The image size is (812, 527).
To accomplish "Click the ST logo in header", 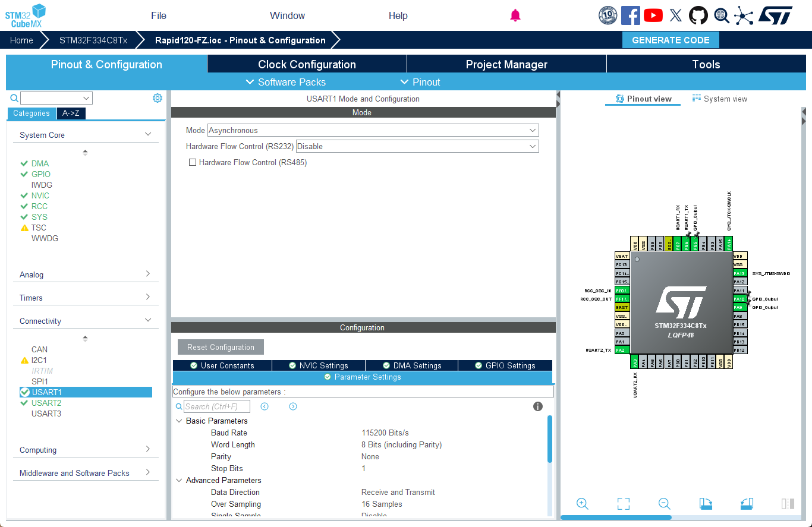I will click(x=776, y=15).
